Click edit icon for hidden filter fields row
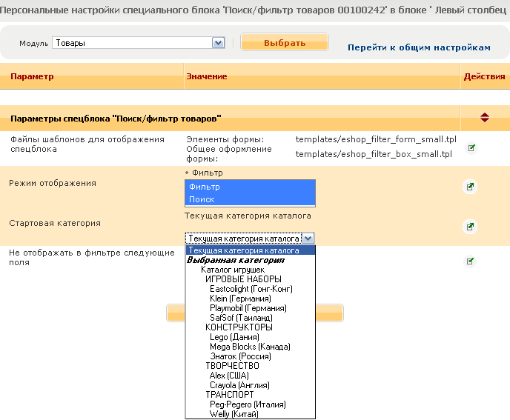 point(471,261)
